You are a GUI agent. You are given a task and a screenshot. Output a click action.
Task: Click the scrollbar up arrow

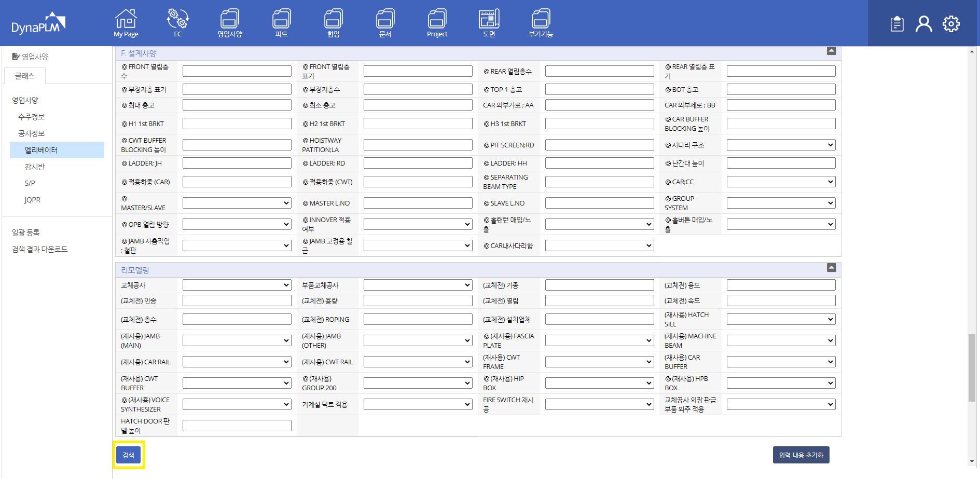tap(972, 51)
